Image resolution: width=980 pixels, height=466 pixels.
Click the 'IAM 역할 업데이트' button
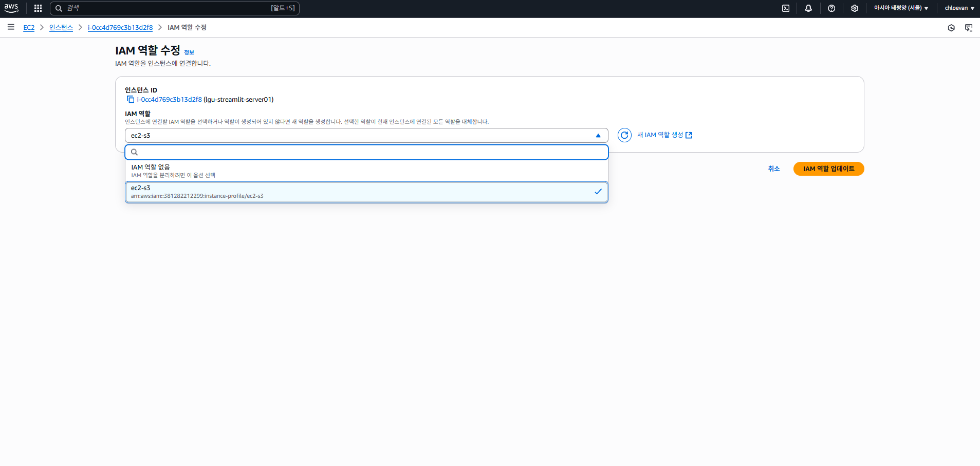point(828,169)
